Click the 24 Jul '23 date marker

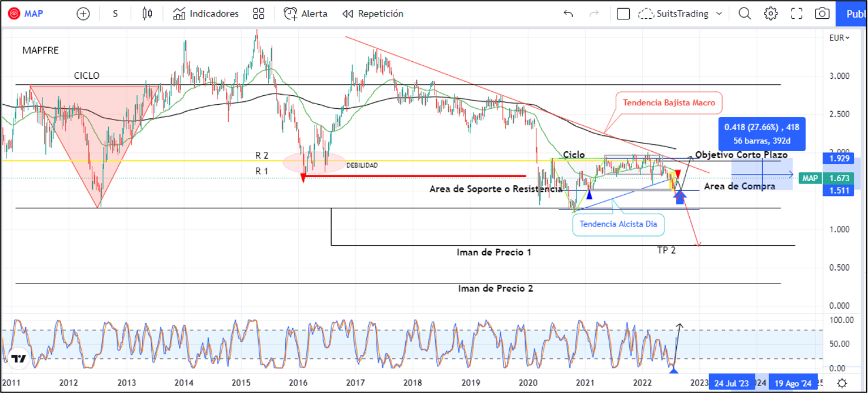coord(731,383)
